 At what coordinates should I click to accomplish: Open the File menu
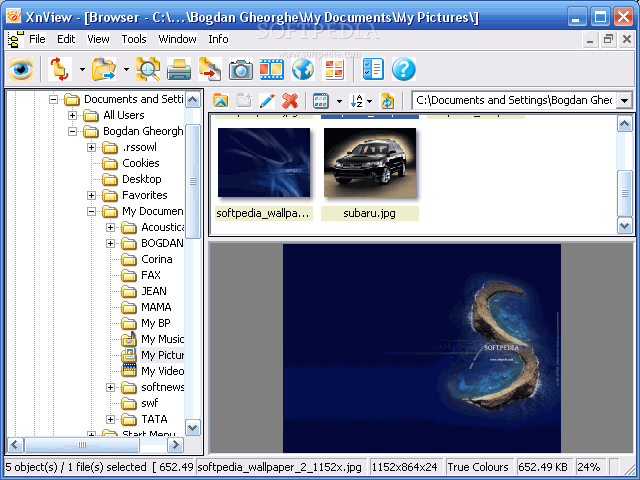pyautogui.click(x=37, y=39)
